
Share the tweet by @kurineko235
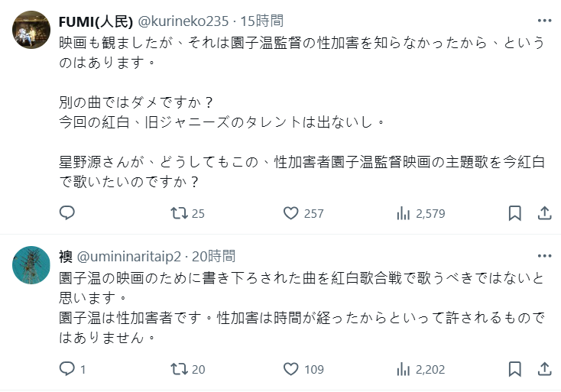[x=544, y=213]
